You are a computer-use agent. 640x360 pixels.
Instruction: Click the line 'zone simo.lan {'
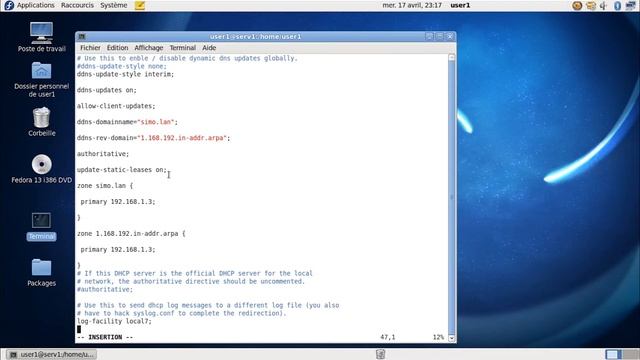point(105,186)
